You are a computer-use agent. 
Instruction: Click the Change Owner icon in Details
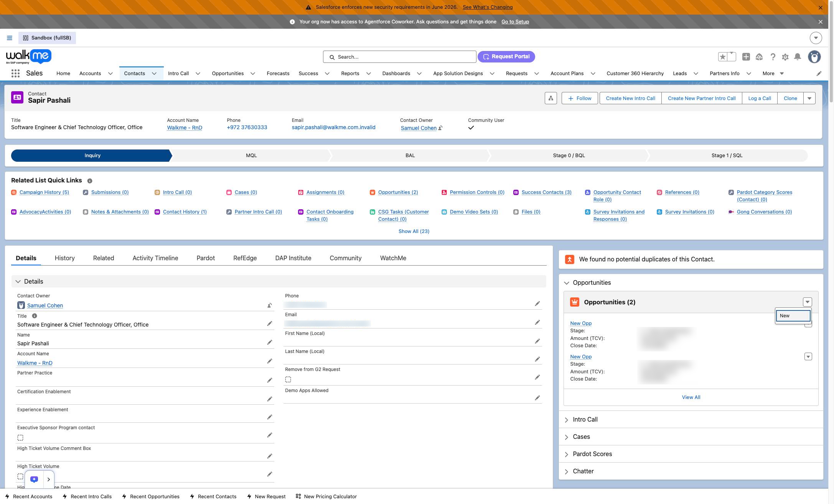(270, 305)
